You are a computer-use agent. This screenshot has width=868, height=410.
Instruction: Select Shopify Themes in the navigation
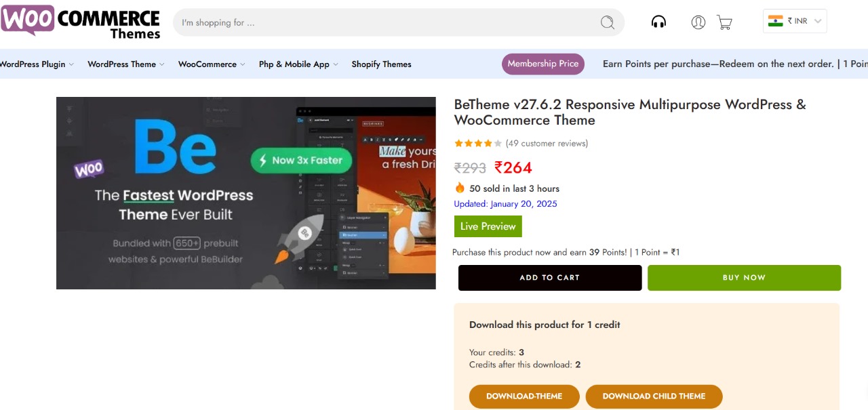click(x=381, y=64)
